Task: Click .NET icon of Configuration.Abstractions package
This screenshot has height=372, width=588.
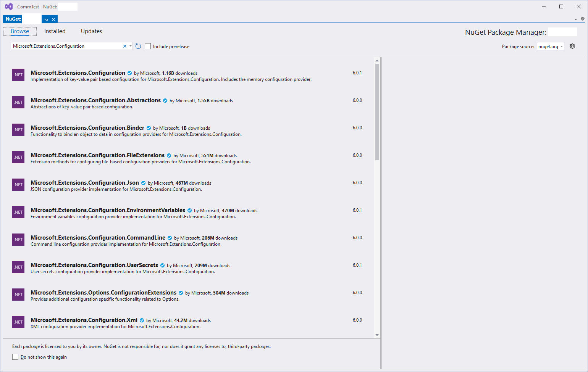Action: click(x=18, y=102)
